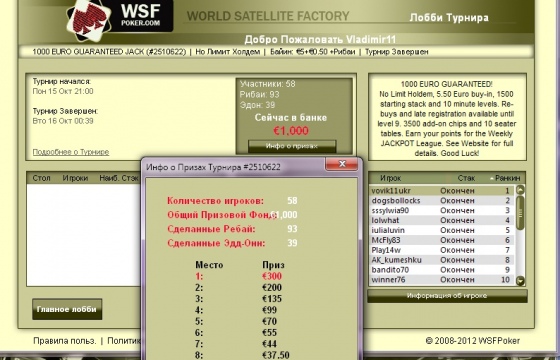The width and height of the screenshot is (560, 360).
Task: Click the Сделанные Эдд-Они label
Action: (216, 243)
